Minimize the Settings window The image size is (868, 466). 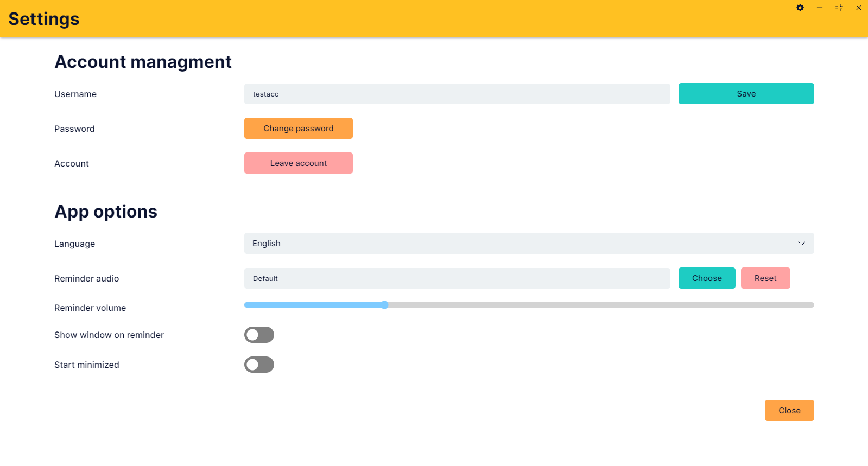tap(820, 8)
